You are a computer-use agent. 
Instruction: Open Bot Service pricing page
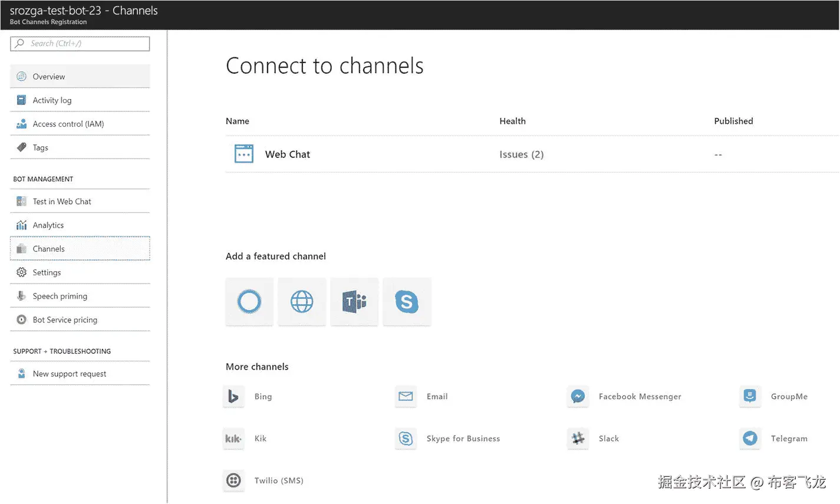[65, 319]
